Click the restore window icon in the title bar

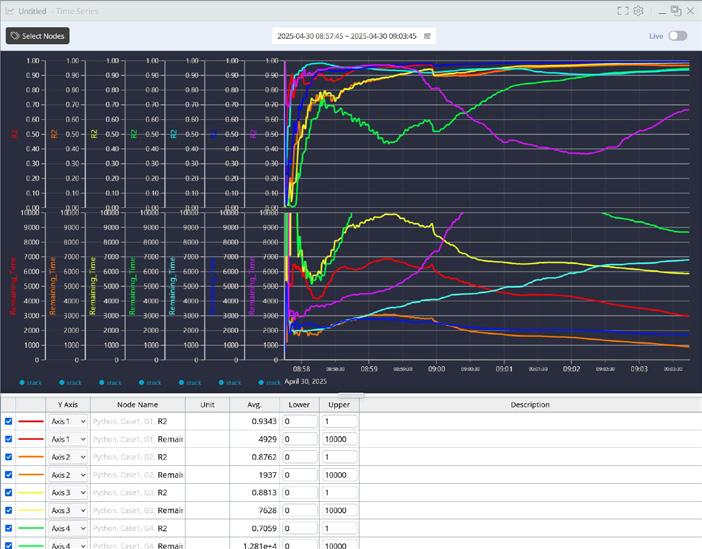coord(676,11)
